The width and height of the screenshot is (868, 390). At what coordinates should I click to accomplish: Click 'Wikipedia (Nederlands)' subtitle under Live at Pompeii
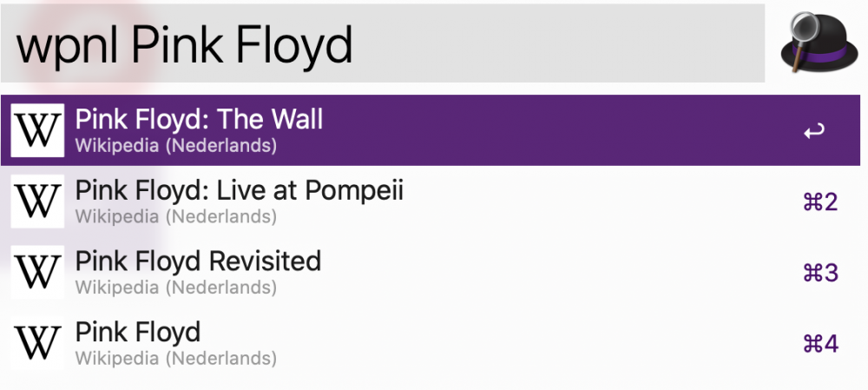coord(175,215)
